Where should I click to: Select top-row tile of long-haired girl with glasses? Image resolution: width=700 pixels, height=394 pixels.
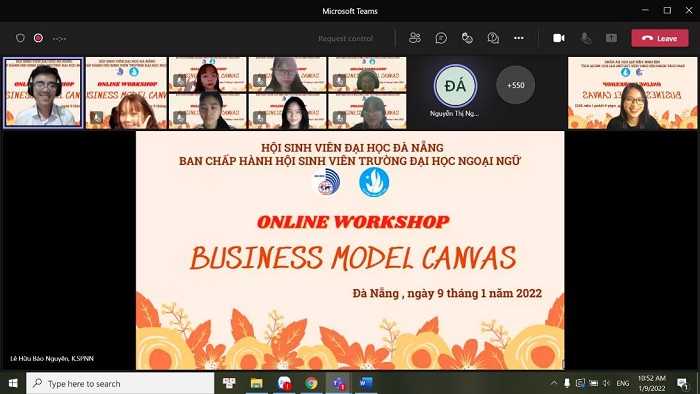tap(287, 75)
